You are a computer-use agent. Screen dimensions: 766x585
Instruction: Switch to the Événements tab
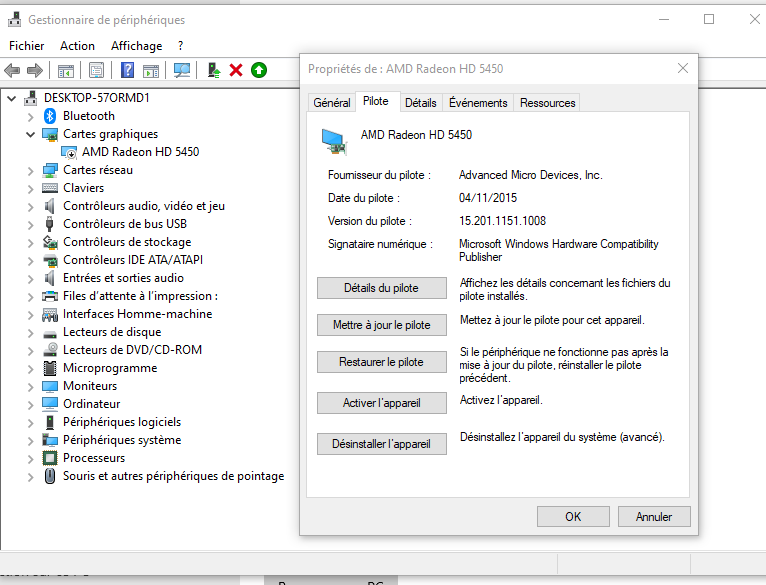pyautogui.click(x=478, y=103)
